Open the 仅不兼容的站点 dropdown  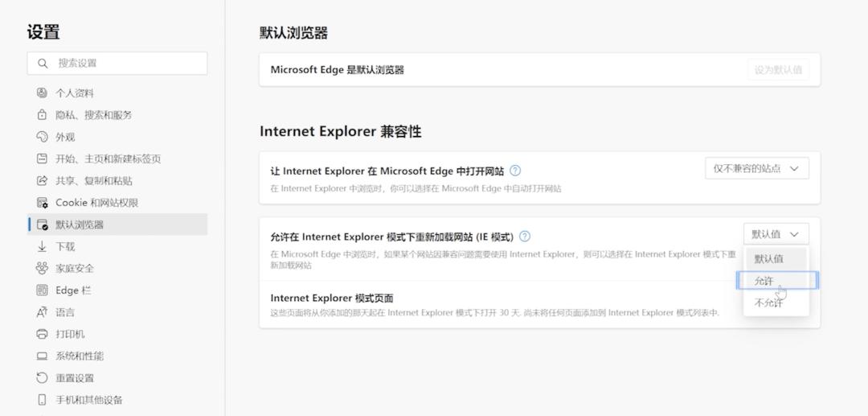(x=757, y=168)
